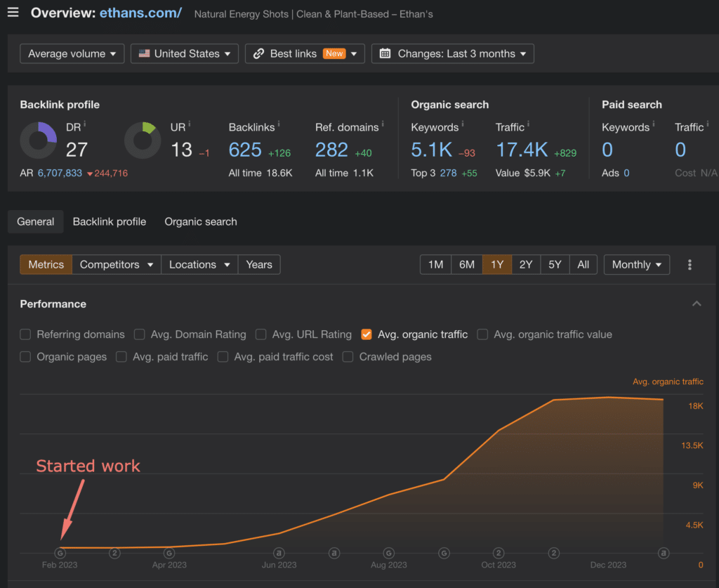The width and height of the screenshot is (719, 588).
Task: Click the marker at the far-right chart end
Action: pos(663,553)
